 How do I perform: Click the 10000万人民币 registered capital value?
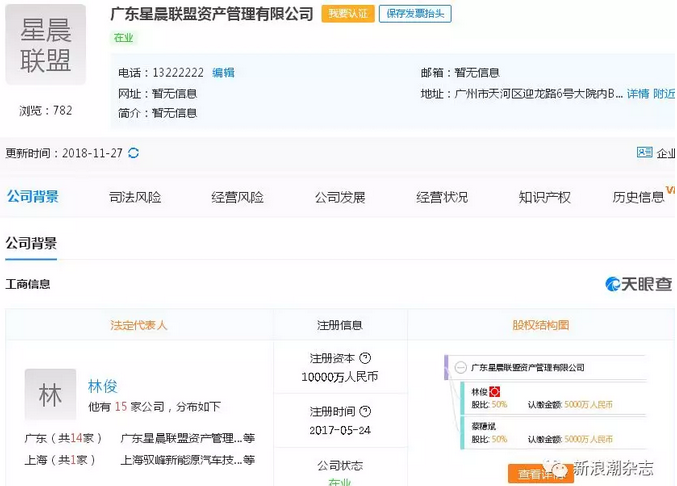[x=340, y=377]
